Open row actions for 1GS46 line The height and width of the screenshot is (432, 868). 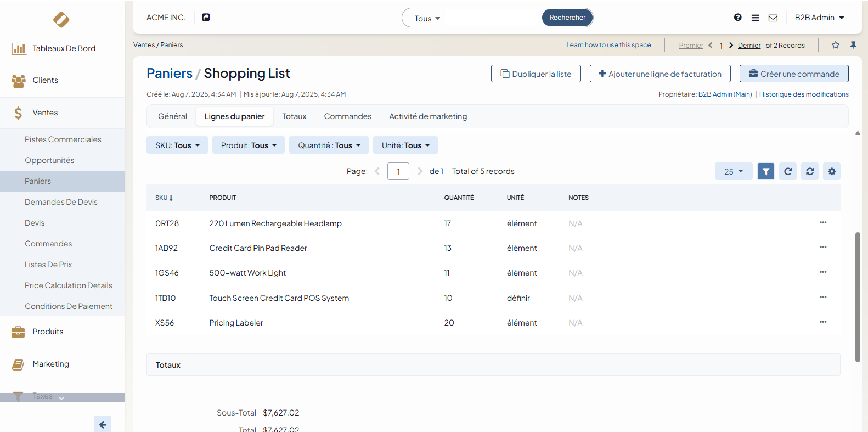point(823,272)
